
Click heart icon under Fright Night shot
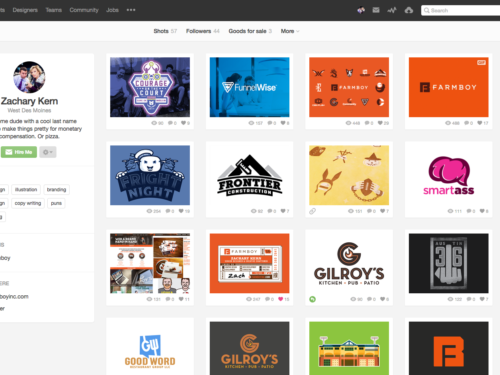pyautogui.click(x=181, y=211)
